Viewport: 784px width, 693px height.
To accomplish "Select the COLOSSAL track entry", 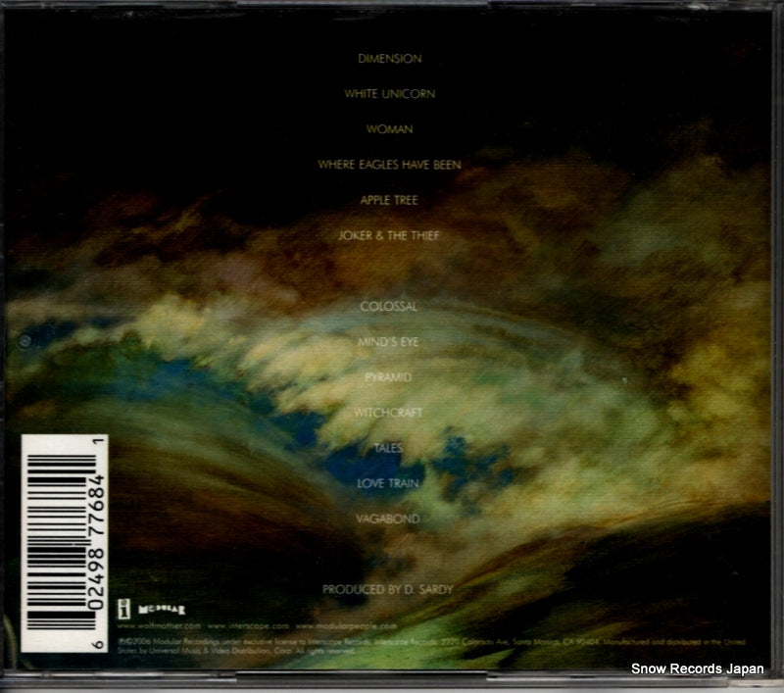I will coord(388,307).
